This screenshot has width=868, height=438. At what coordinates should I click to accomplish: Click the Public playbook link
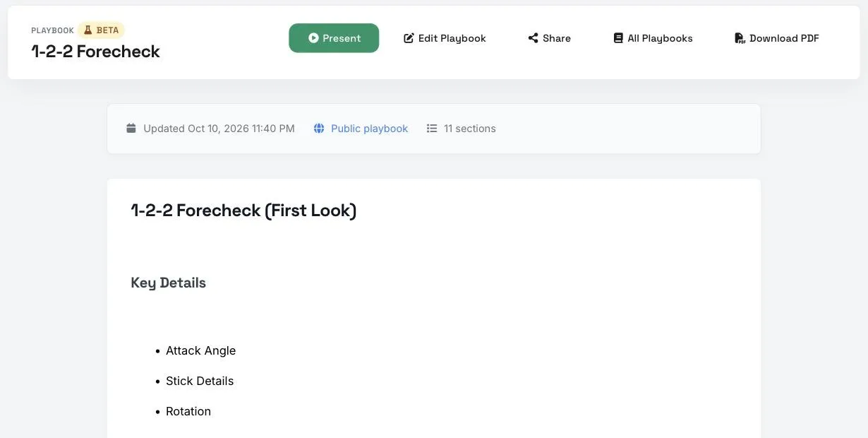pyautogui.click(x=369, y=129)
